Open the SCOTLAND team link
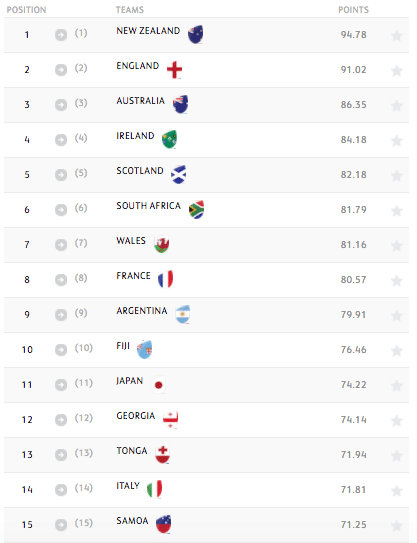The width and height of the screenshot is (417, 543). click(x=140, y=171)
